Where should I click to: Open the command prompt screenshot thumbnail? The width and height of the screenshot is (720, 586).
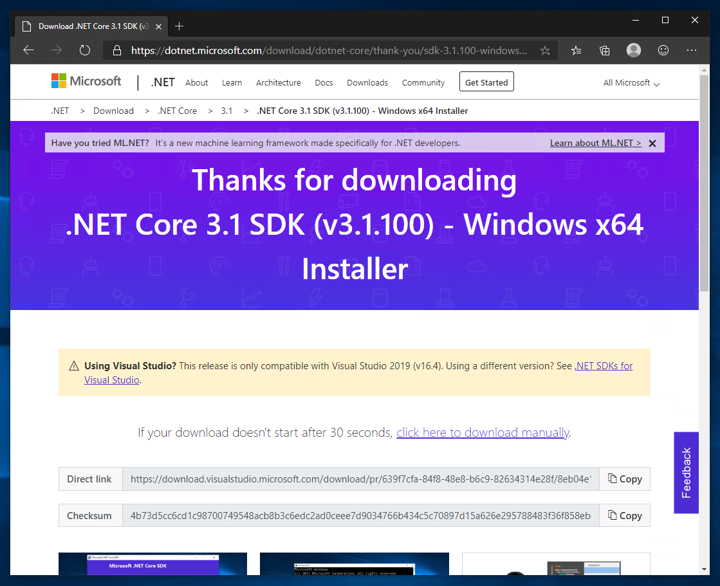(354, 563)
